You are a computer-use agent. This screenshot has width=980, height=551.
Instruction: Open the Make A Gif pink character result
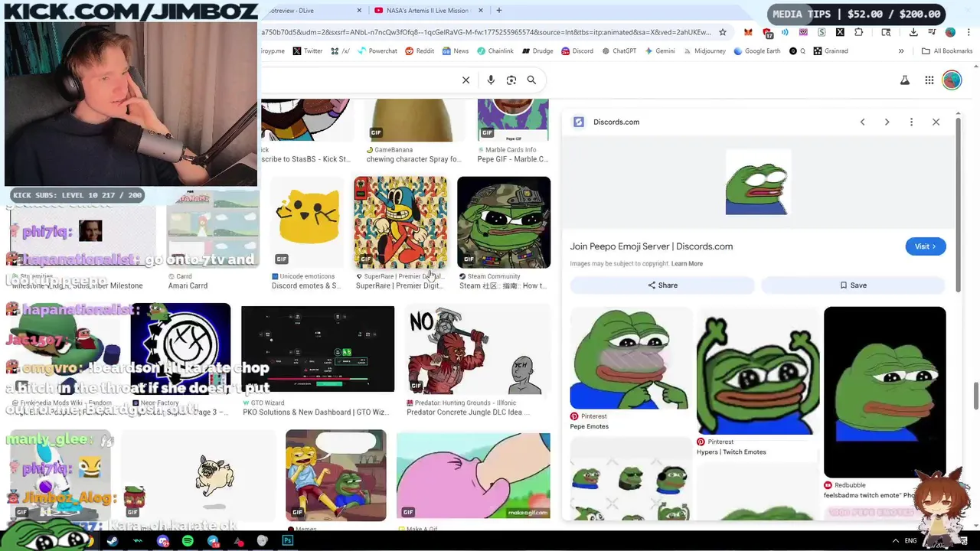pyautogui.click(x=473, y=476)
